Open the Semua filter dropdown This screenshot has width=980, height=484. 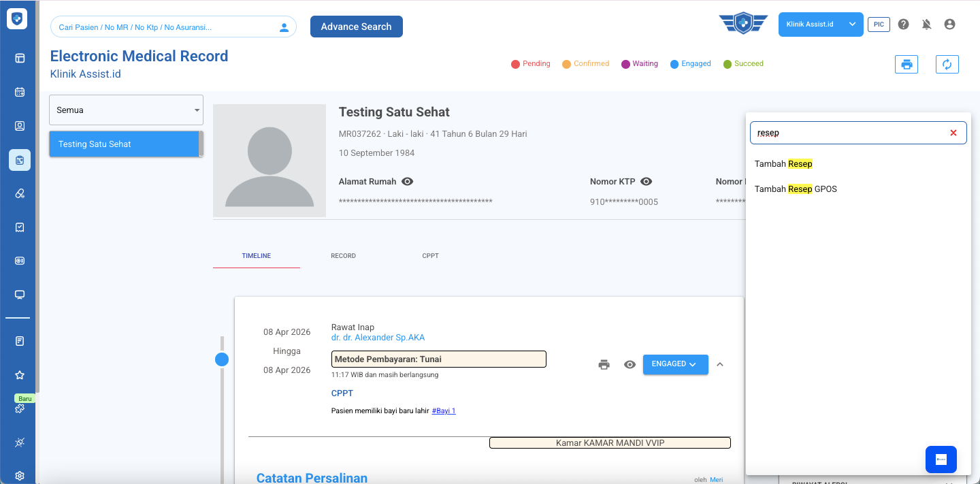pyautogui.click(x=126, y=110)
